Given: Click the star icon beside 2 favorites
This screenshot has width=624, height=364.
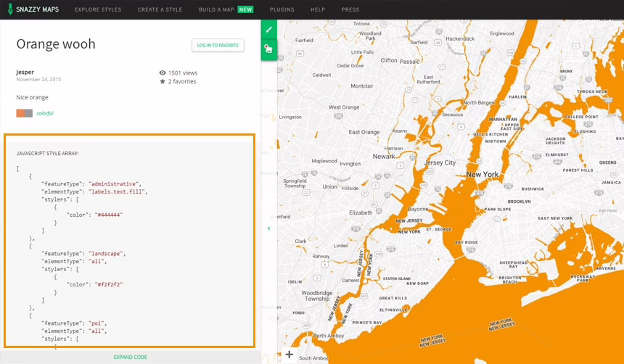Looking at the screenshot, I should point(163,82).
